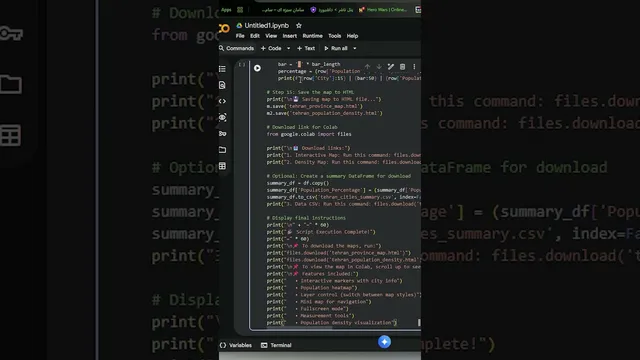Click Run all to execute notebook
The width and height of the screenshot is (640, 360).
(x=336, y=48)
